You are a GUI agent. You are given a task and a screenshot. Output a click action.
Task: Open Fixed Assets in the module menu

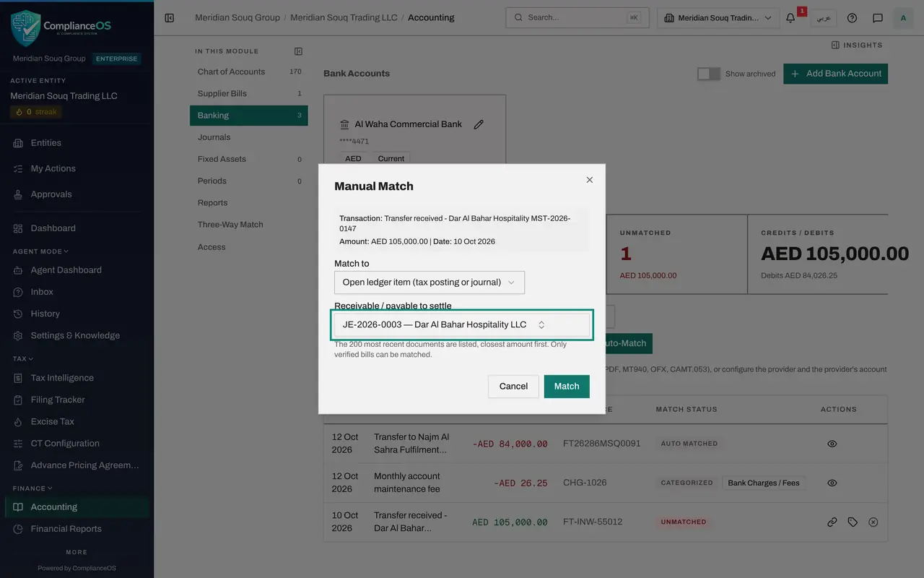click(x=249, y=159)
